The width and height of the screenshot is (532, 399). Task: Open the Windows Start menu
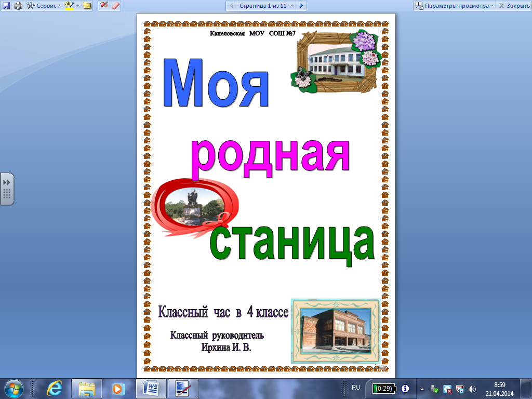click(x=14, y=389)
